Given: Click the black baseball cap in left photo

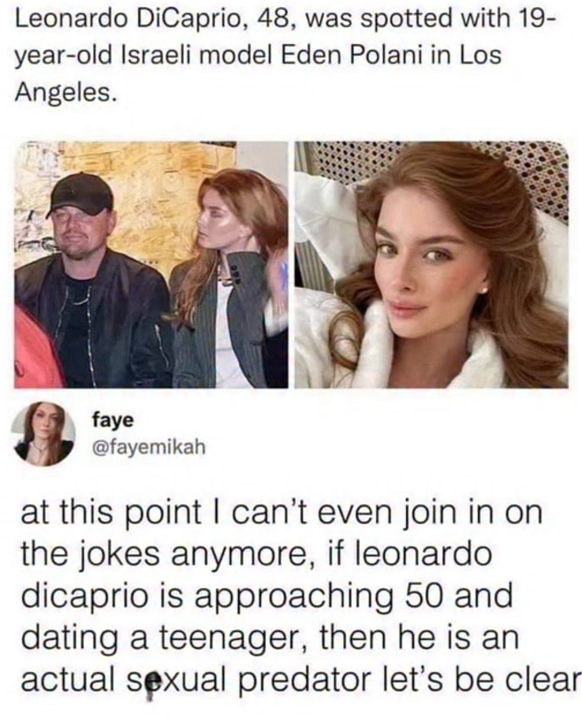Looking at the screenshot, I should click(x=80, y=195).
